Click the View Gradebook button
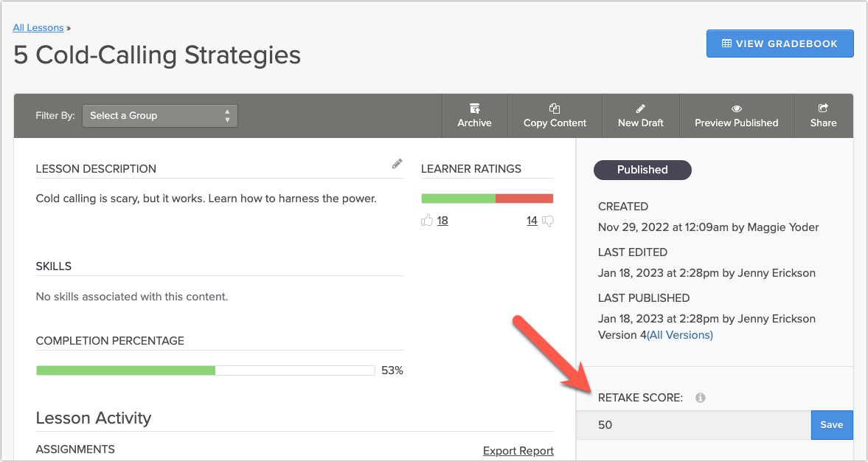The height and width of the screenshot is (462, 868). pos(780,44)
